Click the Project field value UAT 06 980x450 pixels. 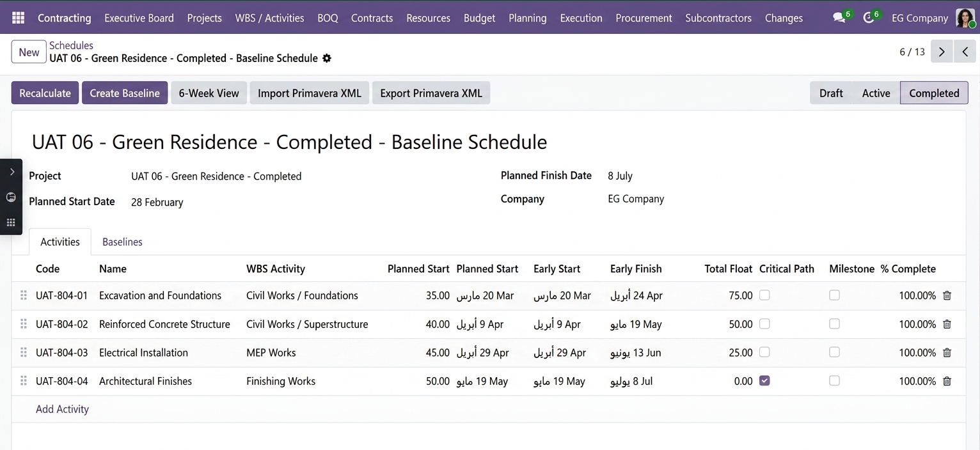click(x=216, y=176)
